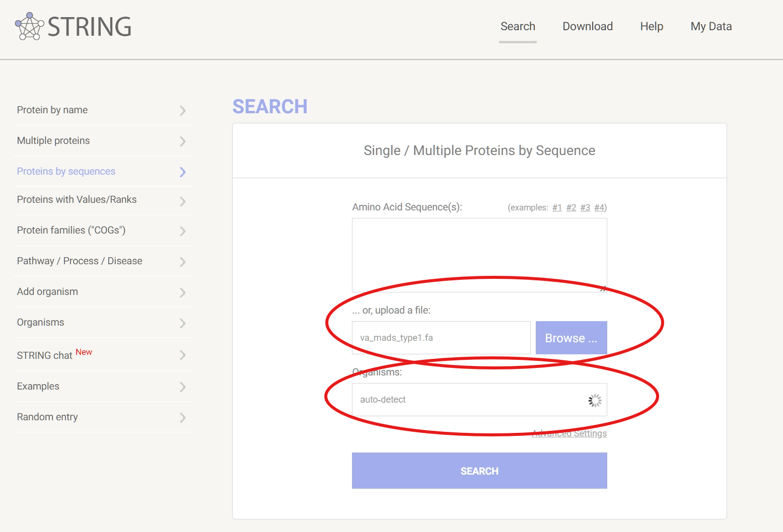Load example sequence #3
The image size is (783, 532).
585,207
